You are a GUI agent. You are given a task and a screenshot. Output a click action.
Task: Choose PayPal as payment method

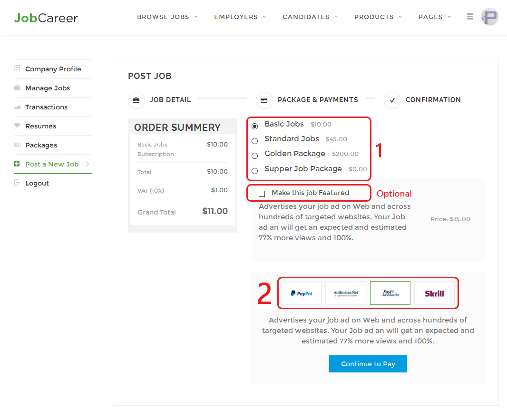[301, 293]
